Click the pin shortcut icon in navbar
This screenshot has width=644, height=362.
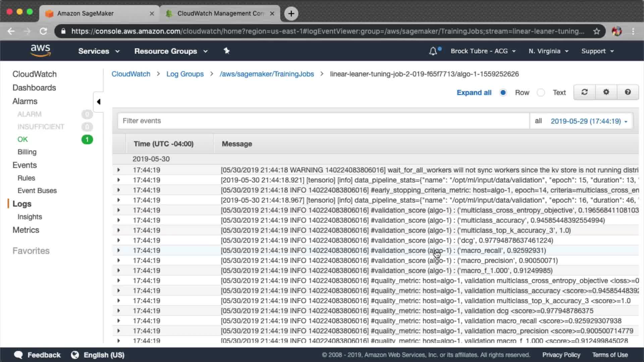[226, 51]
